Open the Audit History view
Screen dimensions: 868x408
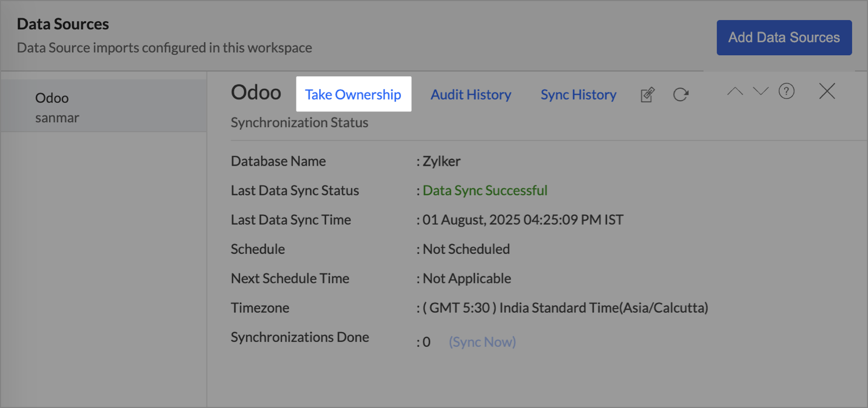click(x=471, y=95)
